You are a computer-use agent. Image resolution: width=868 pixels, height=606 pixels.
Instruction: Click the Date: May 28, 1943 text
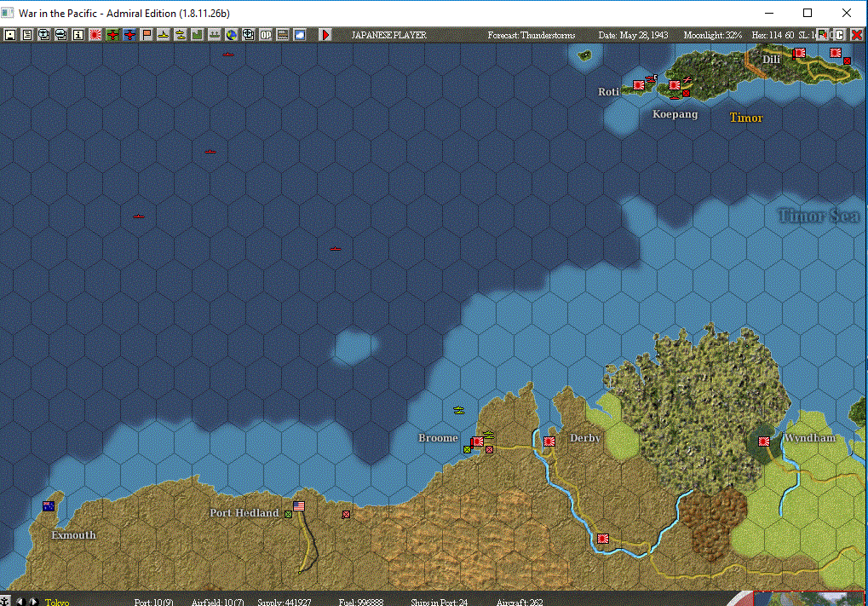[633, 35]
